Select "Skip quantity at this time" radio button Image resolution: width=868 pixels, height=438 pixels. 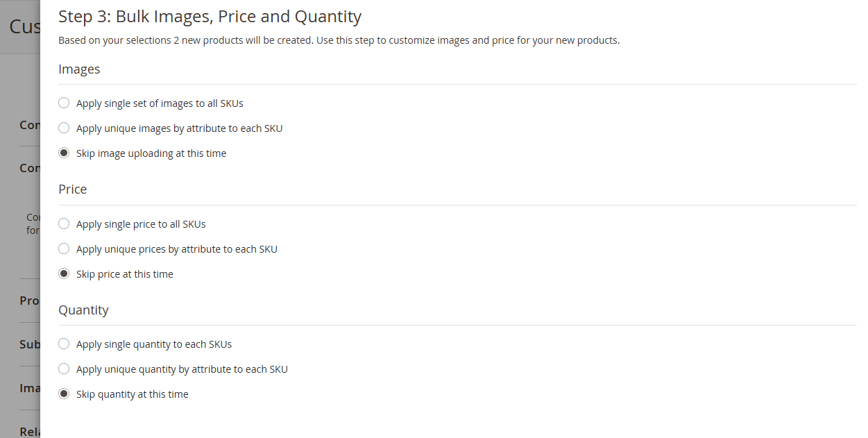point(64,394)
